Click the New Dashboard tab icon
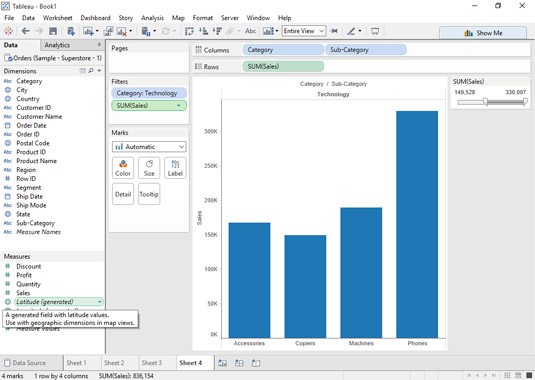This screenshot has width=535, height=380. (x=239, y=363)
